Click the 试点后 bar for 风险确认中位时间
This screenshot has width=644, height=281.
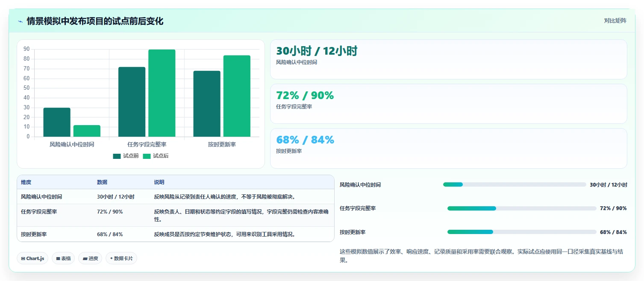coord(87,131)
